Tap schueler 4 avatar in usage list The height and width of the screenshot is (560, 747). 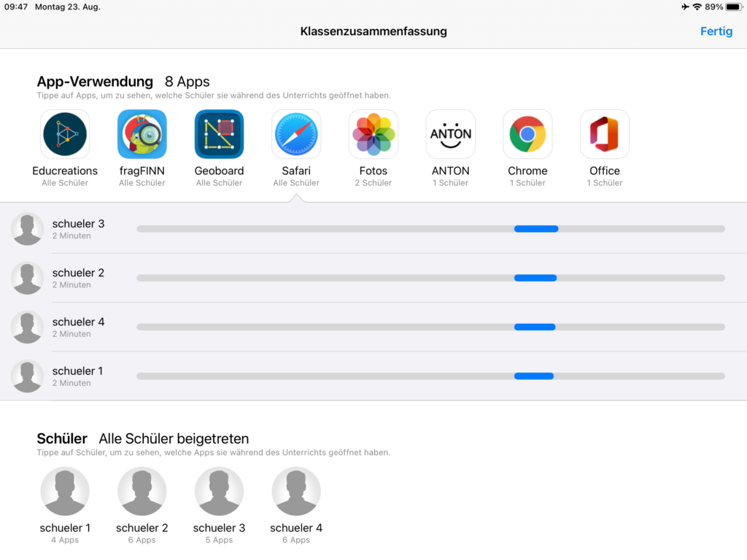pyautogui.click(x=28, y=327)
